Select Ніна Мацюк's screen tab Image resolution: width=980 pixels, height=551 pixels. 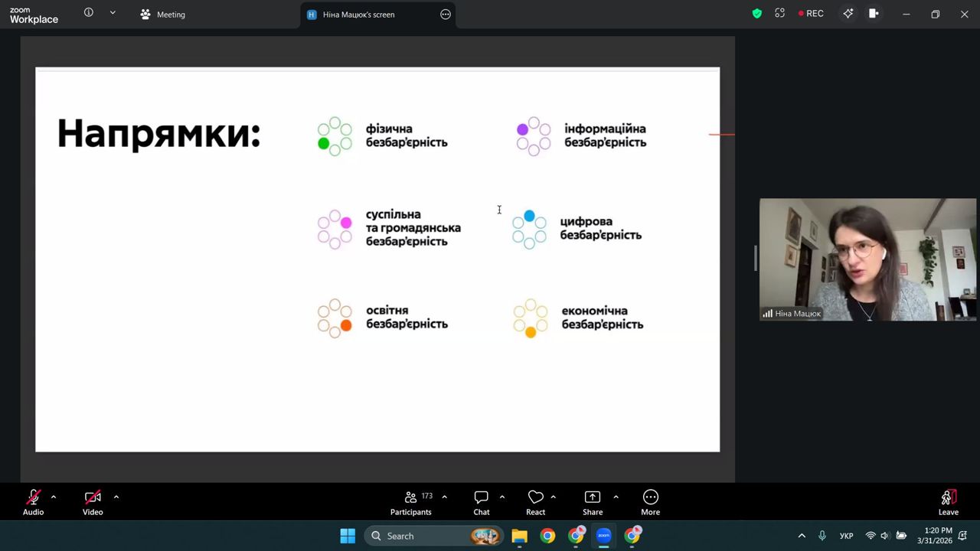(358, 15)
